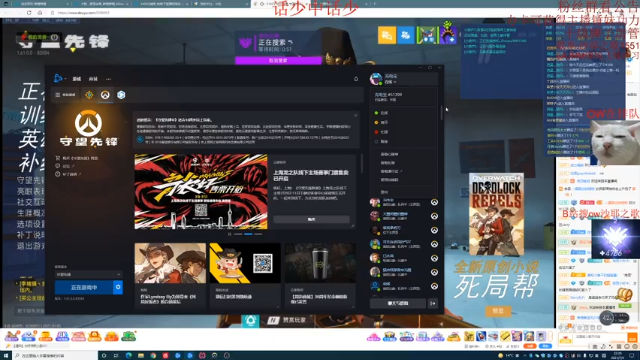The image size is (640, 360).
Task: Click the friends list scrollbar
Action: [x=441, y=113]
